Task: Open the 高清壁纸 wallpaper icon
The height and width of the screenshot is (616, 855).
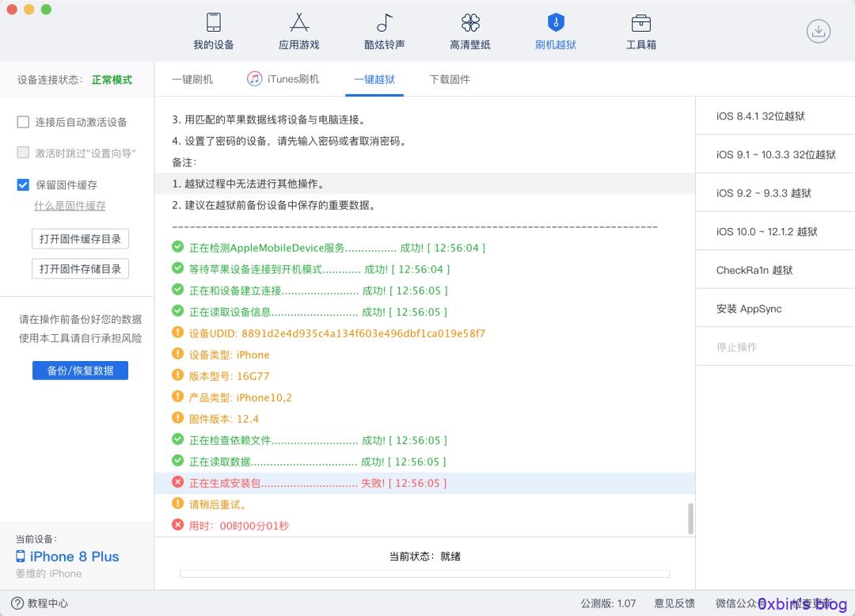Action: pos(470,22)
